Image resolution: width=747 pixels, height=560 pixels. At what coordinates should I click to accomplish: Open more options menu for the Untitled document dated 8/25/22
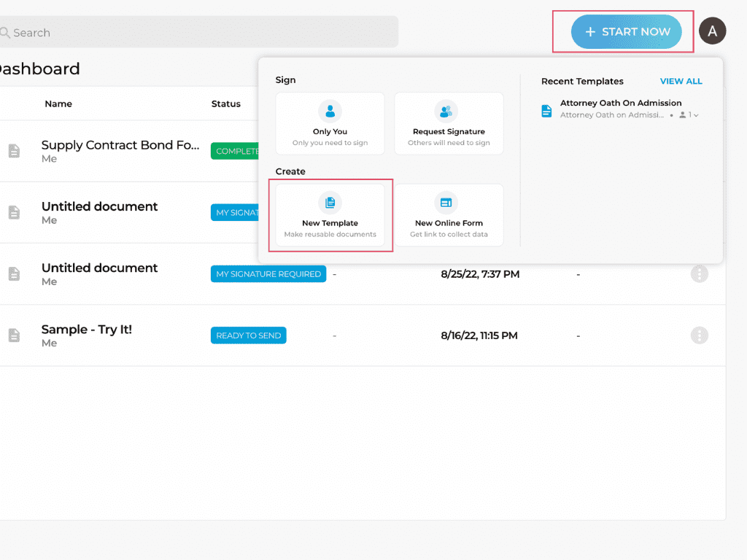pyautogui.click(x=700, y=274)
